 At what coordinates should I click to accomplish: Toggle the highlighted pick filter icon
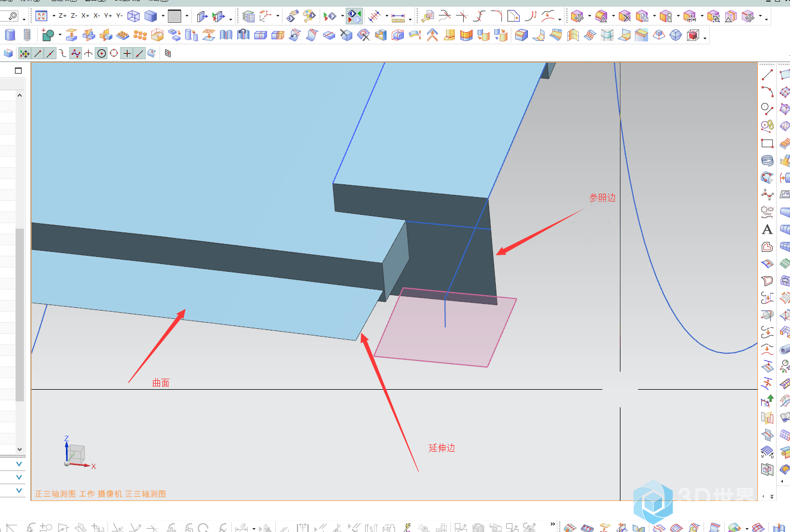[x=355, y=16]
